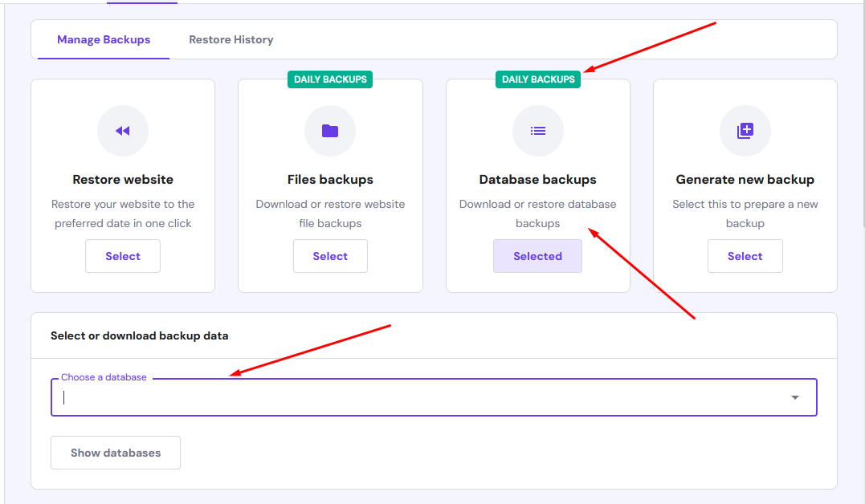The height and width of the screenshot is (504, 865).
Task: Select the Files backups option
Action: click(x=330, y=256)
